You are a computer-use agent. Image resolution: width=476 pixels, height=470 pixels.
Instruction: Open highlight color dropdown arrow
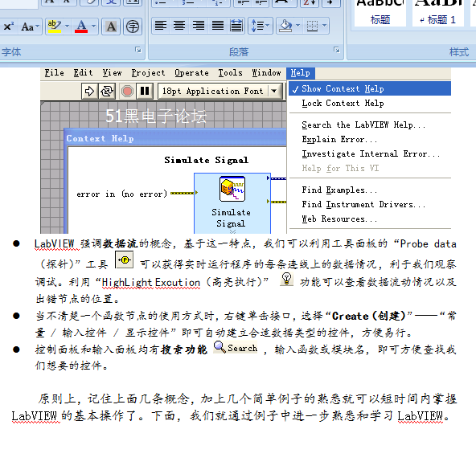click(68, 27)
